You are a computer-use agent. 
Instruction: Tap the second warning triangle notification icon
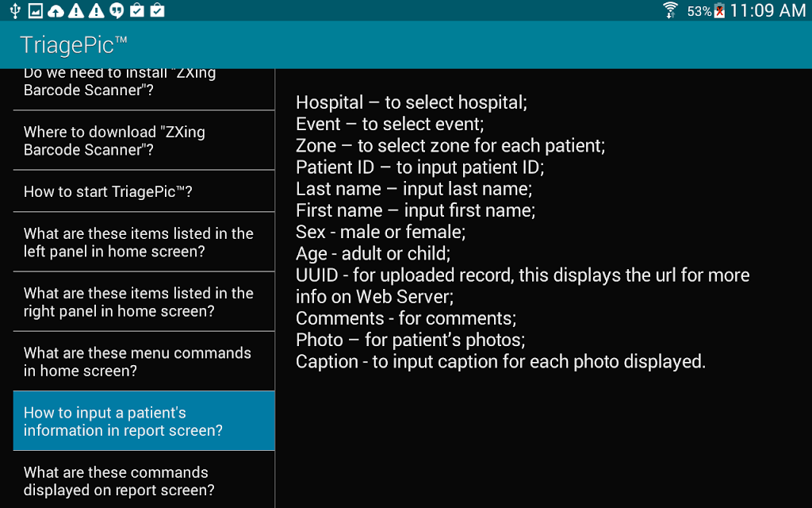click(x=96, y=10)
